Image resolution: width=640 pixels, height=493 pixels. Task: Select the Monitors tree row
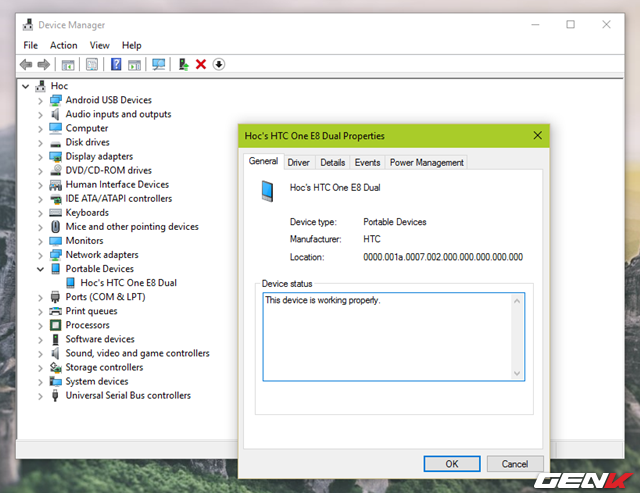[x=84, y=241]
